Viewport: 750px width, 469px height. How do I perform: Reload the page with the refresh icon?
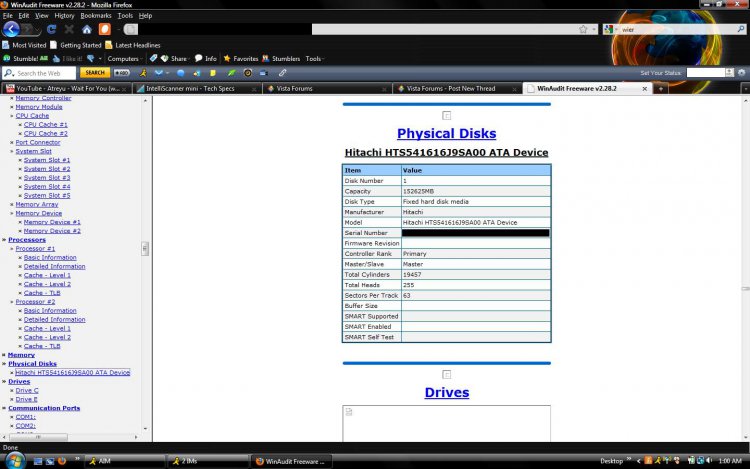[x=51, y=30]
